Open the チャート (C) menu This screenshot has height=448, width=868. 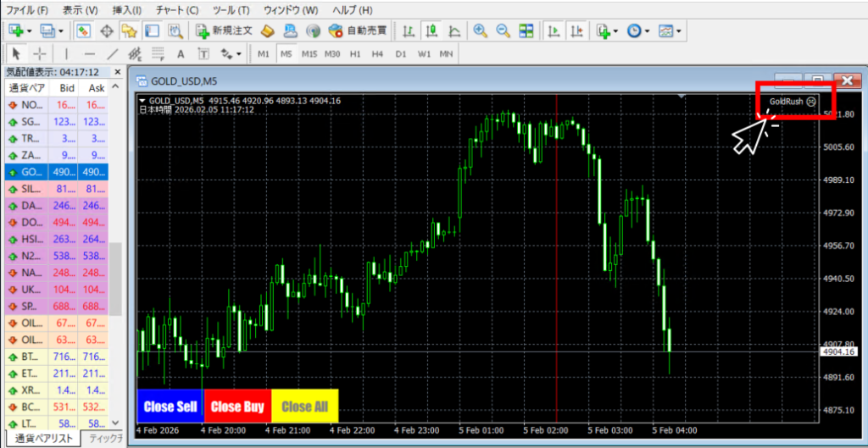pos(179,10)
